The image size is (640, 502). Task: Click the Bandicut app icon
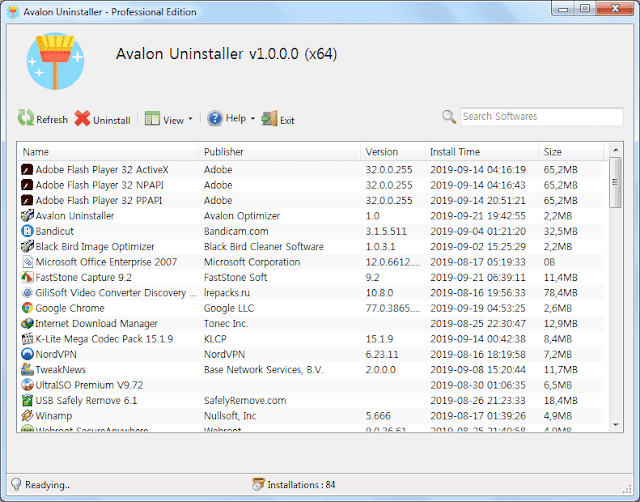(x=27, y=231)
